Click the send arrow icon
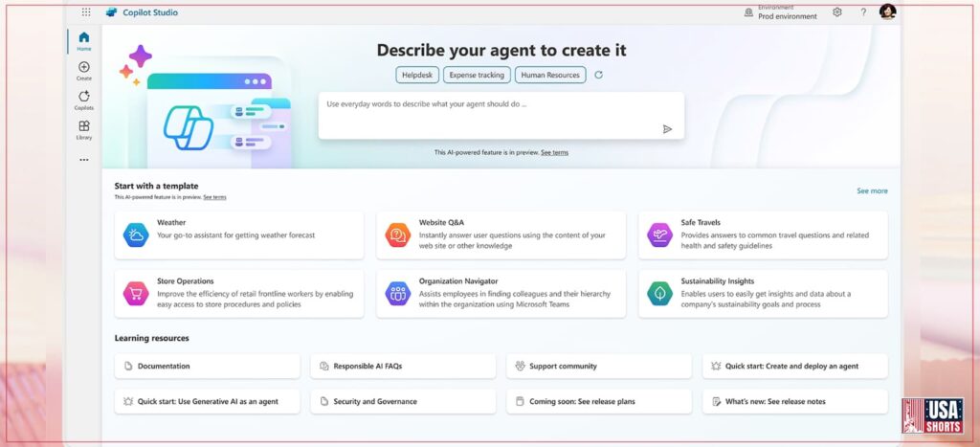 [x=667, y=129]
